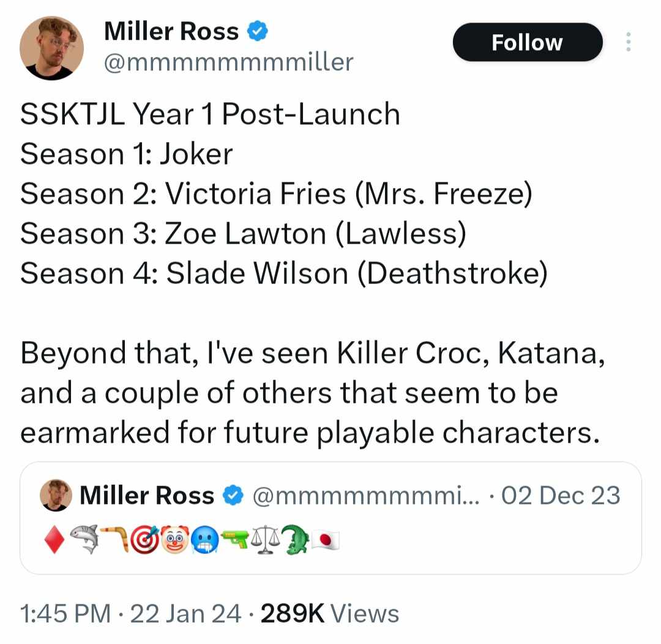Open Miller Ross's large profile picture
This screenshot has height=644, width=661.
[x=51, y=48]
